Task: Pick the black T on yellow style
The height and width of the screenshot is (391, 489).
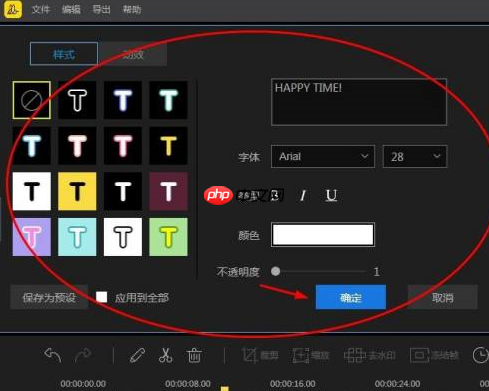Action: [77, 191]
